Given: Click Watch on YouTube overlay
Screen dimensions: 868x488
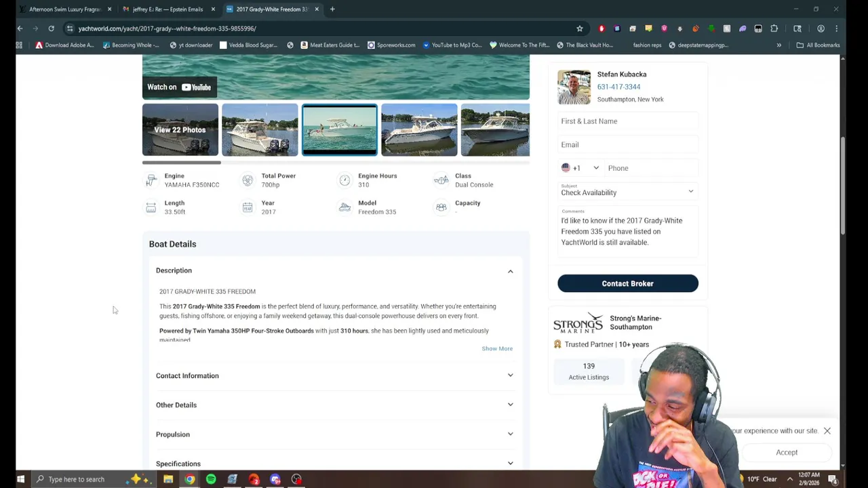Looking at the screenshot, I should (x=179, y=87).
